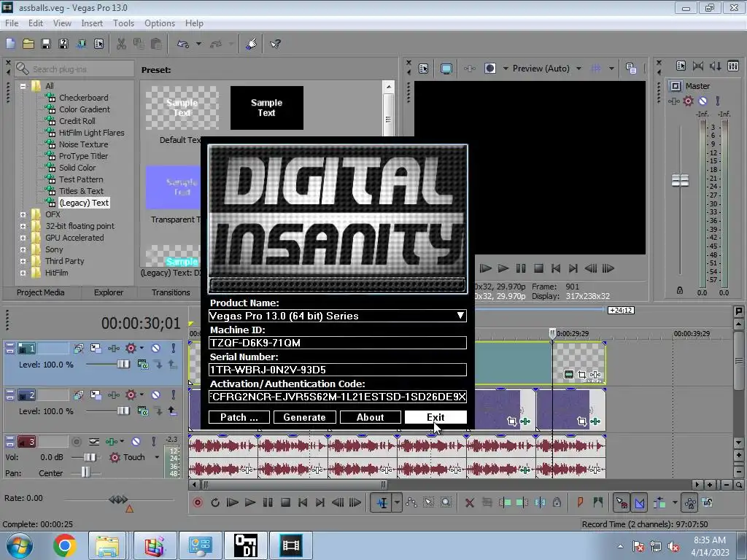The height and width of the screenshot is (560, 747).
Task: Open the File menu
Action: (12, 23)
